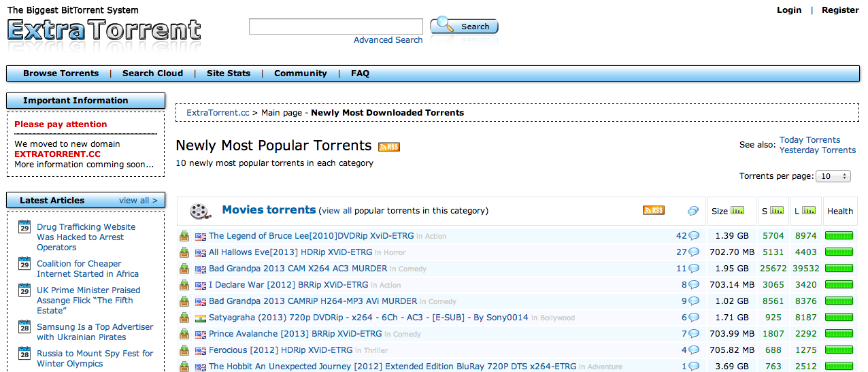Open the Site Stats menu item

point(229,73)
